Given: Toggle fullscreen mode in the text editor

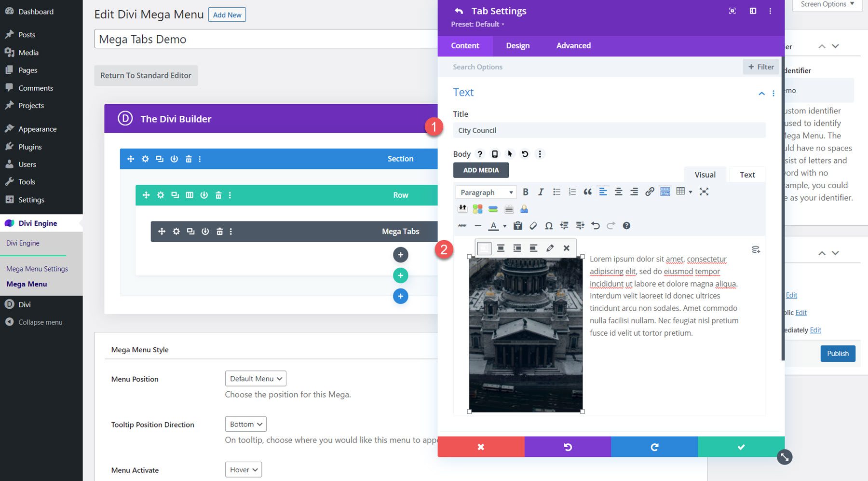Looking at the screenshot, I should coord(705,192).
